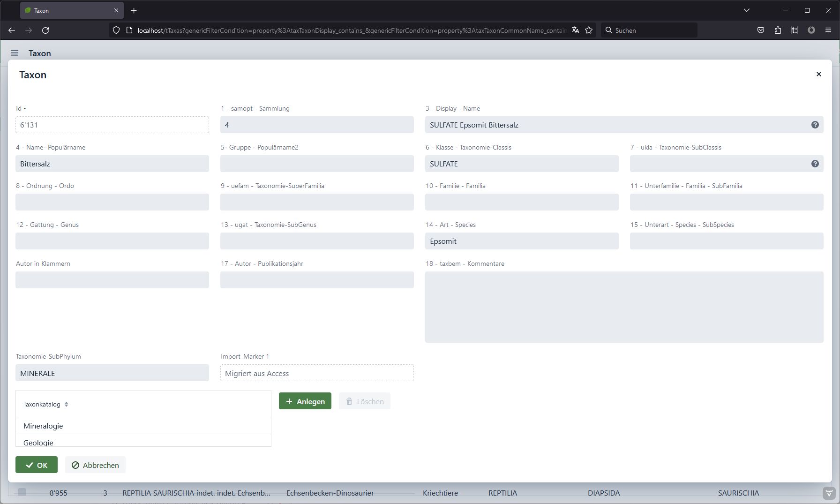
Task: Click the Abbrechen button
Action: coord(95,465)
